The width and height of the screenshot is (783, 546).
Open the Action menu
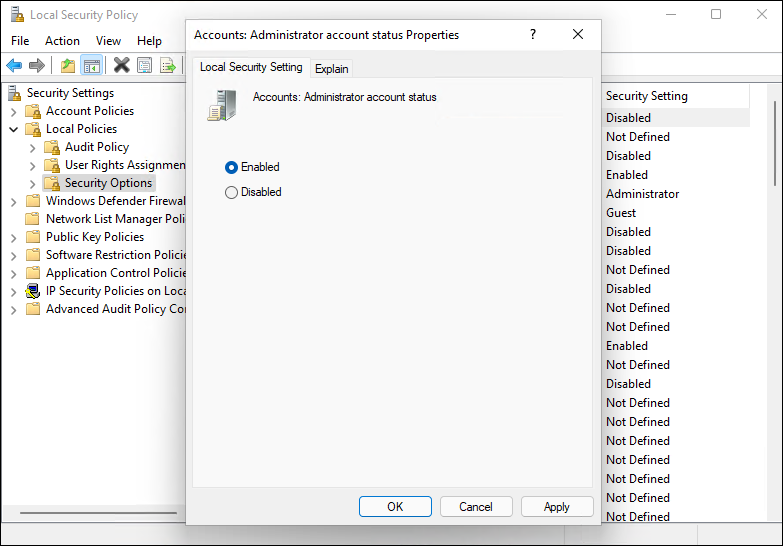[62, 40]
